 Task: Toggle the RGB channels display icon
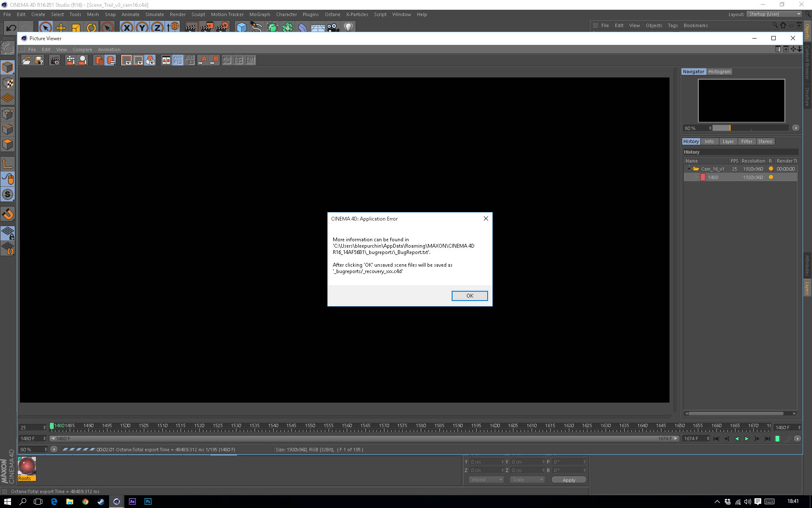click(x=150, y=61)
